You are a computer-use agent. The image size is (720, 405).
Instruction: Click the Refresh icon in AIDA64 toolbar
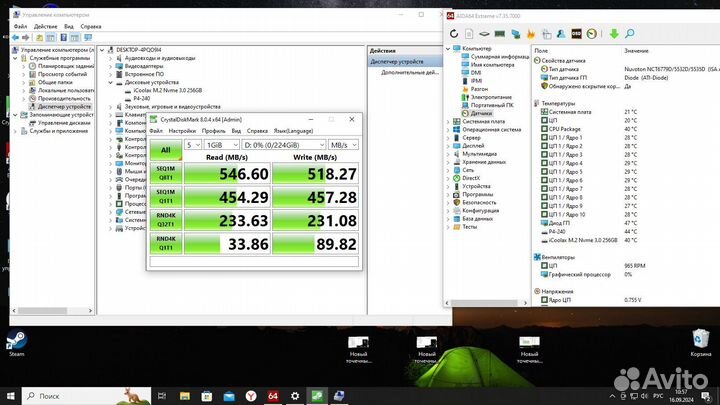(x=454, y=34)
